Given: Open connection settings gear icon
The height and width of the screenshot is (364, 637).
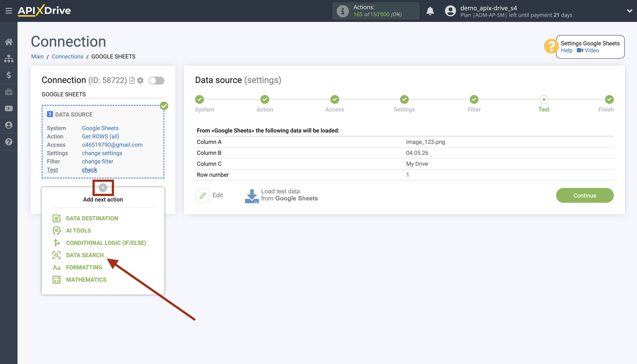Looking at the screenshot, I should point(140,81).
